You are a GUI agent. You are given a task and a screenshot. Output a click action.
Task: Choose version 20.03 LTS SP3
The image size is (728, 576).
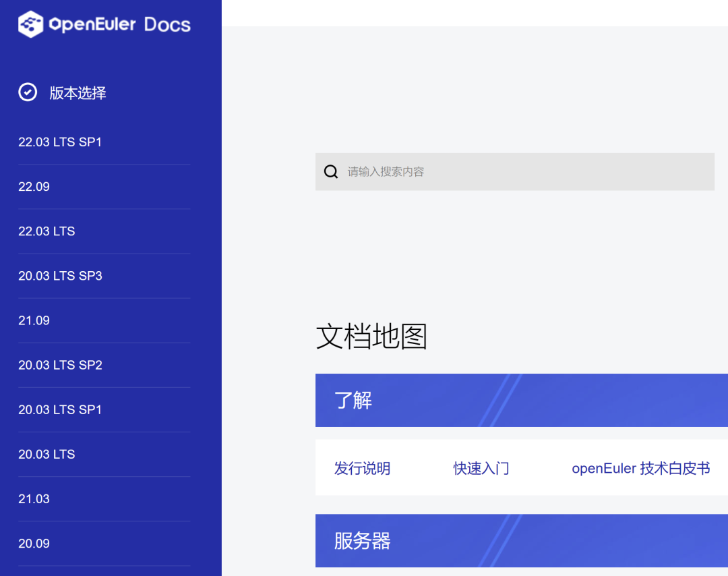coord(60,275)
